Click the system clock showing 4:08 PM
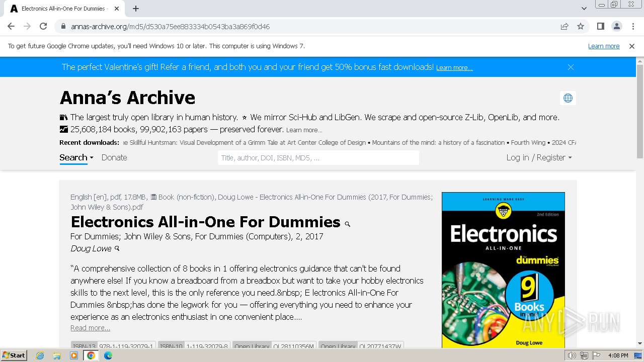 coord(618,355)
